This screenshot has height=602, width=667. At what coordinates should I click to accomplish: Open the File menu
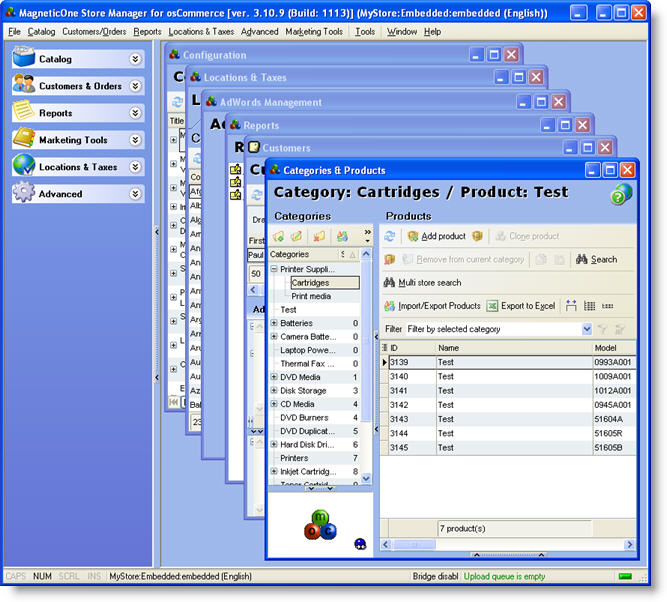[14, 31]
